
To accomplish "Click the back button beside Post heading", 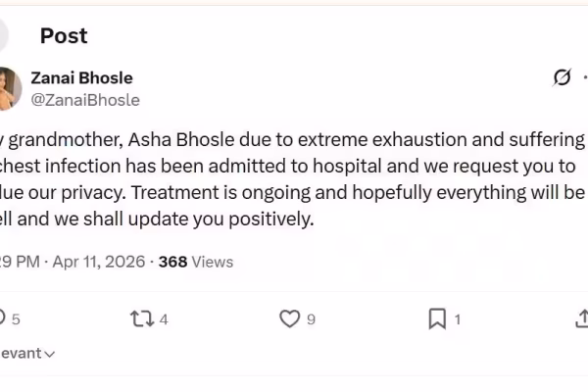I will click(x=6, y=35).
